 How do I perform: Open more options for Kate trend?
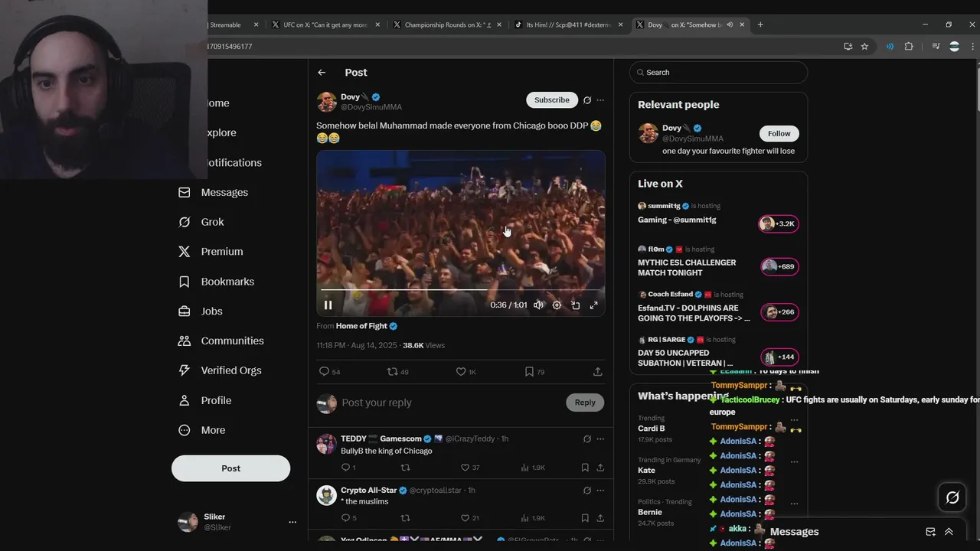pyautogui.click(x=794, y=462)
